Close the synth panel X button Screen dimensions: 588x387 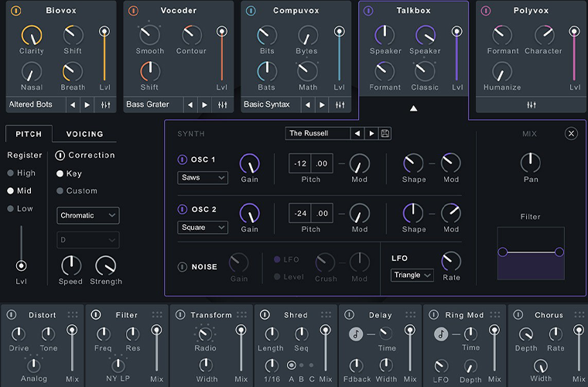[571, 133]
